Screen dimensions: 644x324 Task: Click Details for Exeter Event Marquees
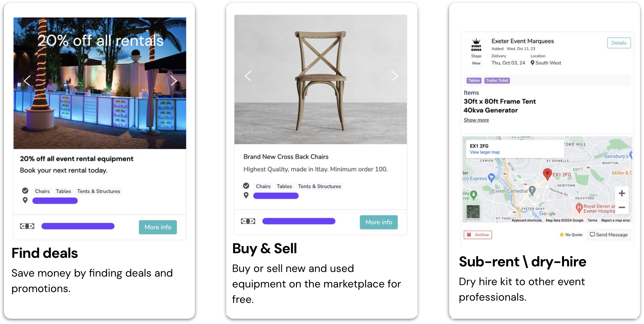[x=619, y=43]
